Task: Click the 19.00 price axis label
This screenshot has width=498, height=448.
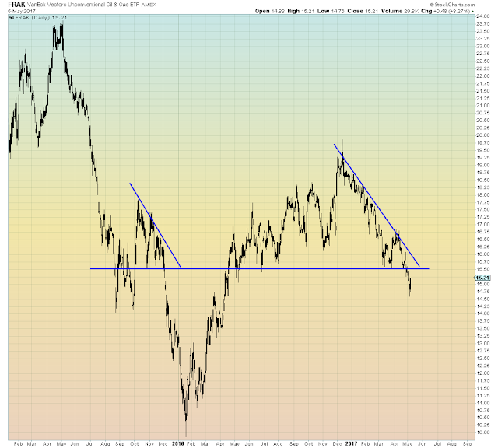Action: 483,165
